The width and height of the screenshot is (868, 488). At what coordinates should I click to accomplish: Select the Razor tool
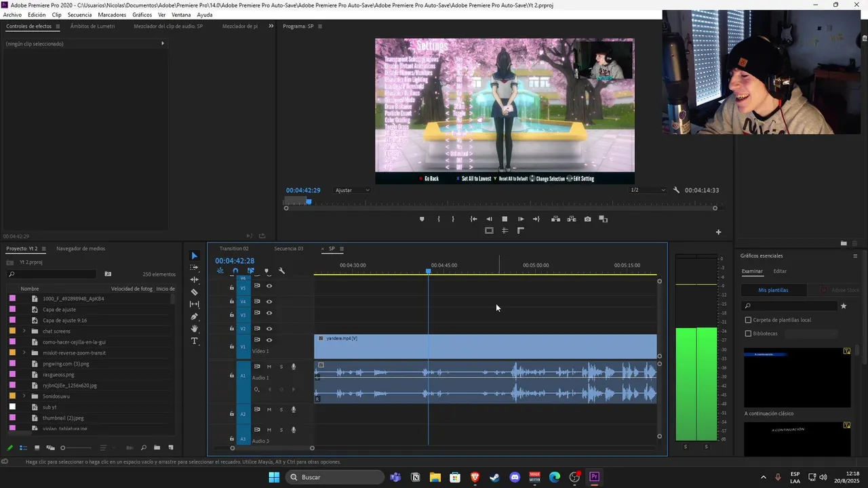(195, 292)
